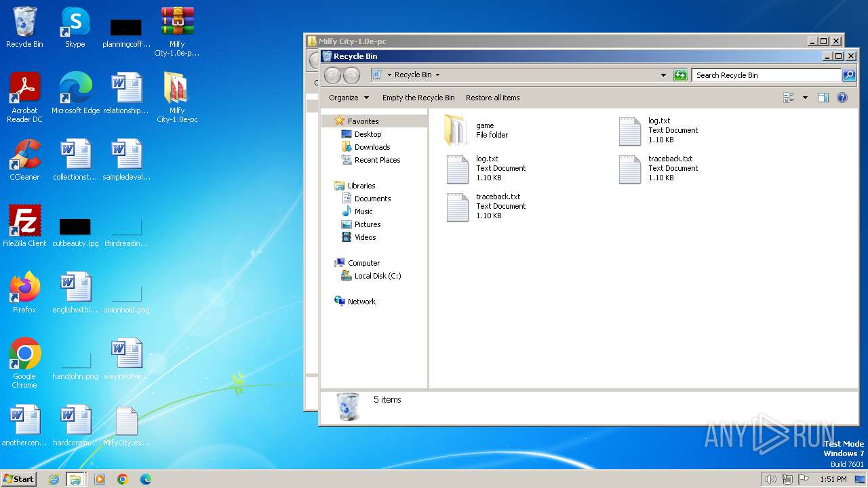Open Internet Explorer from the taskbar

[x=54, y=479]
